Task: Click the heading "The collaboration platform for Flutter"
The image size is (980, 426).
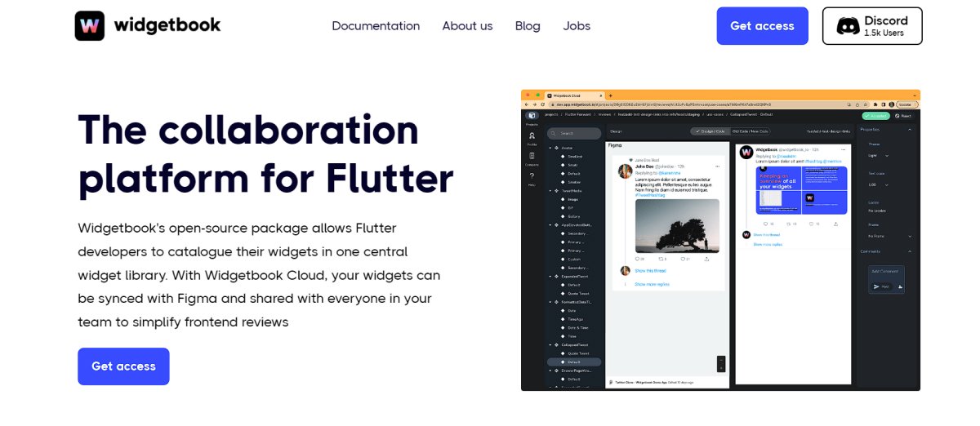Action: point(265,154)
